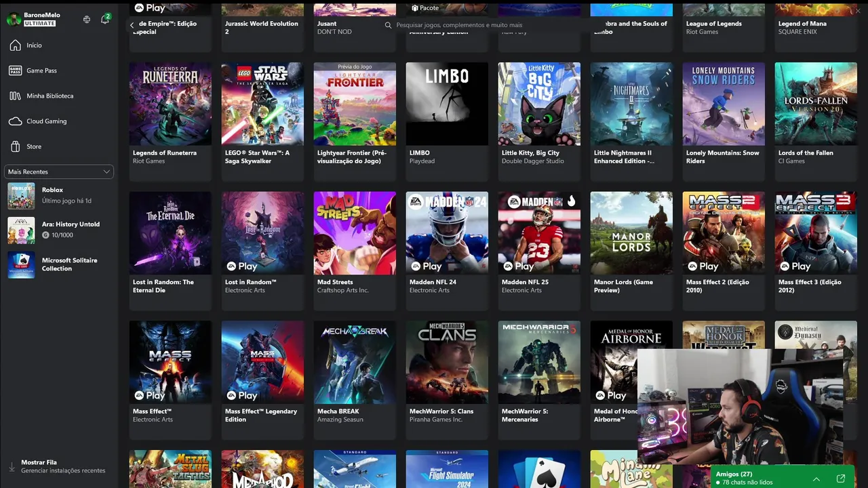Open Roblox from recent games
This screenshot has width=868, height=488.
coord(59,196)
